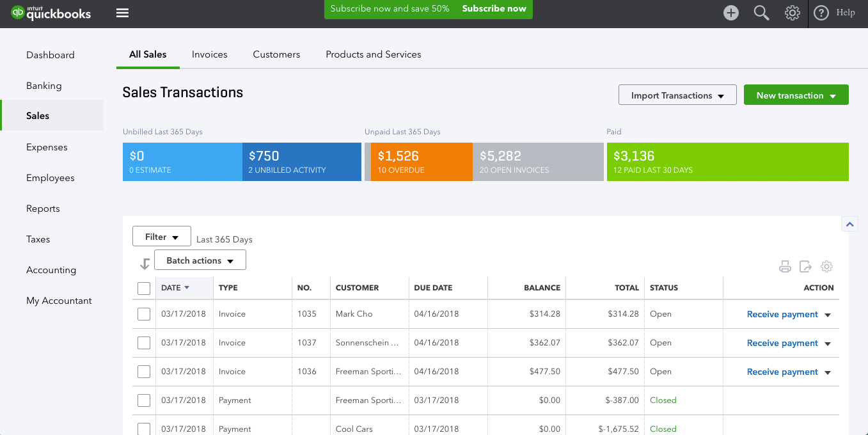
Task: Click the export to Excel icon
Action: (806, 266)
